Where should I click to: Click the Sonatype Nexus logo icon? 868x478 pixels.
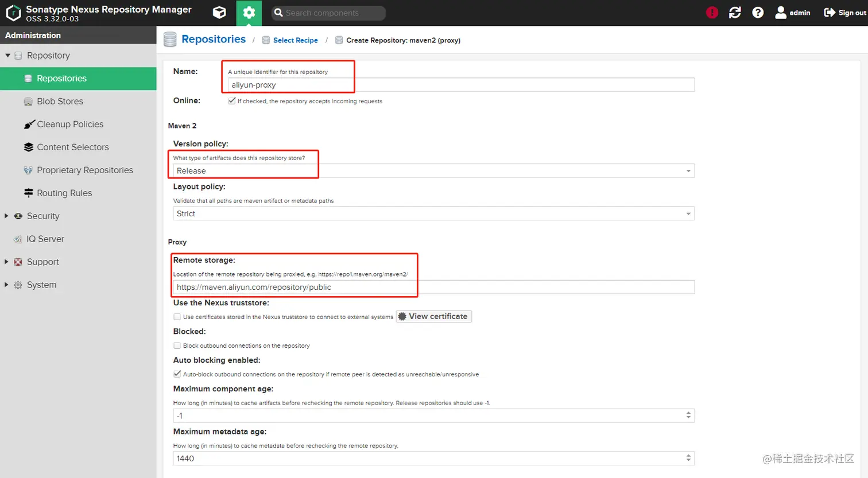(x=13, y=13)
